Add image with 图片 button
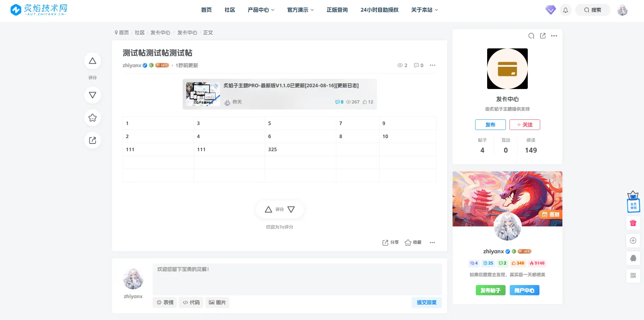The width and height of the screenshot is (644, 320). click(217, 302)
